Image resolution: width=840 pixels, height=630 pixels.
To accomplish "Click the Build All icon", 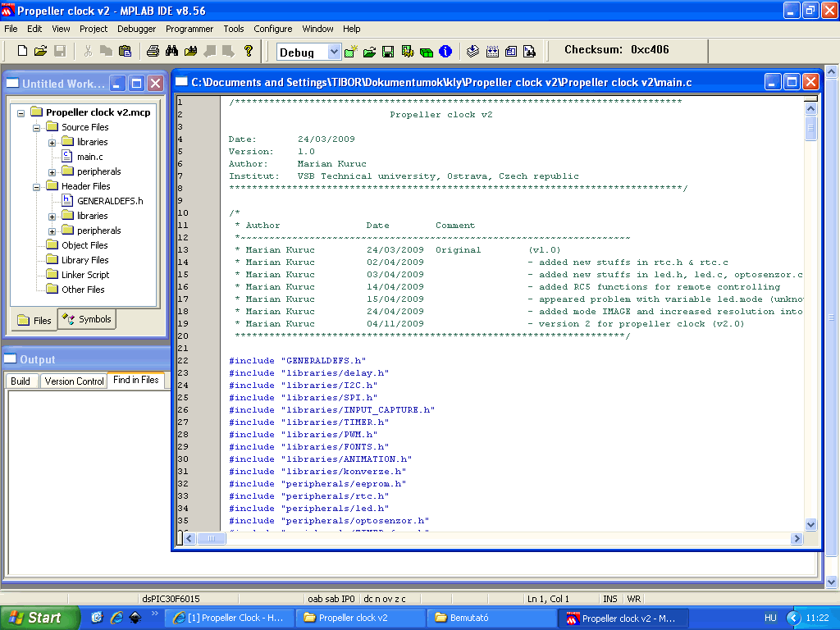I will pyautogui.click(x=492, y=52).
